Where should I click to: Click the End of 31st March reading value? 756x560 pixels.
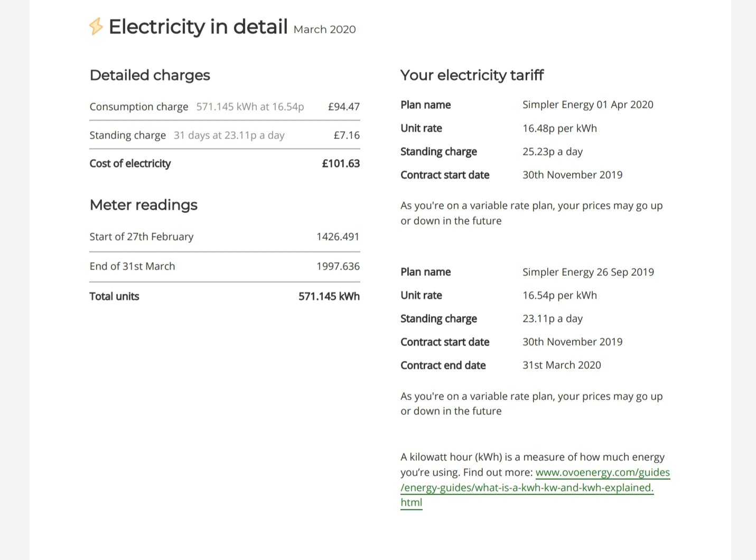click(x=338, y=266)
